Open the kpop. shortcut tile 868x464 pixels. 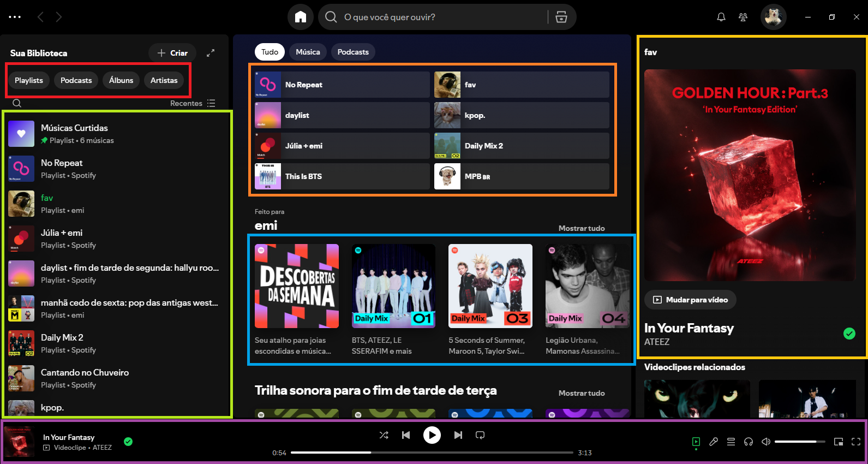point(522,115)
